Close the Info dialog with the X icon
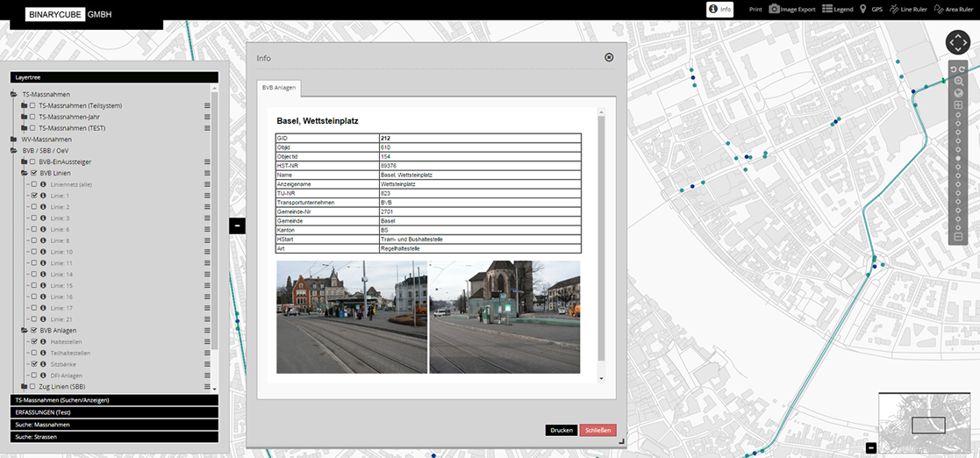The image size is (980, 458). (609, 58)
